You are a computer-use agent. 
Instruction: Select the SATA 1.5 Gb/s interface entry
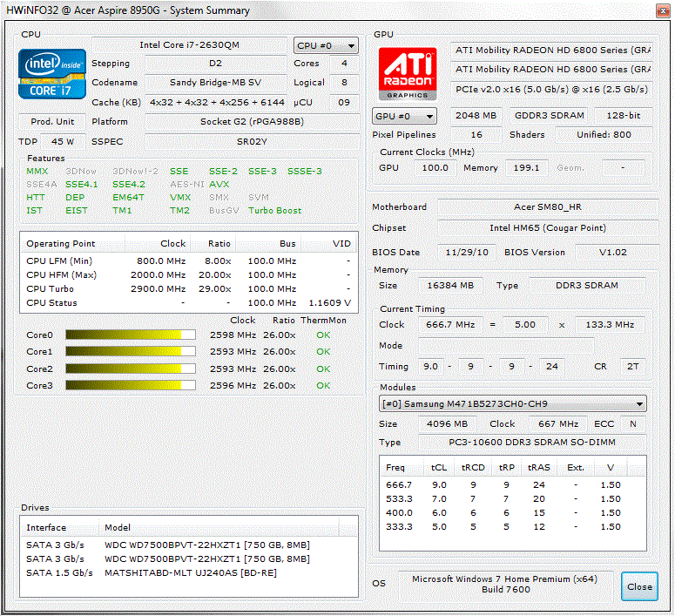click(59, 572)
